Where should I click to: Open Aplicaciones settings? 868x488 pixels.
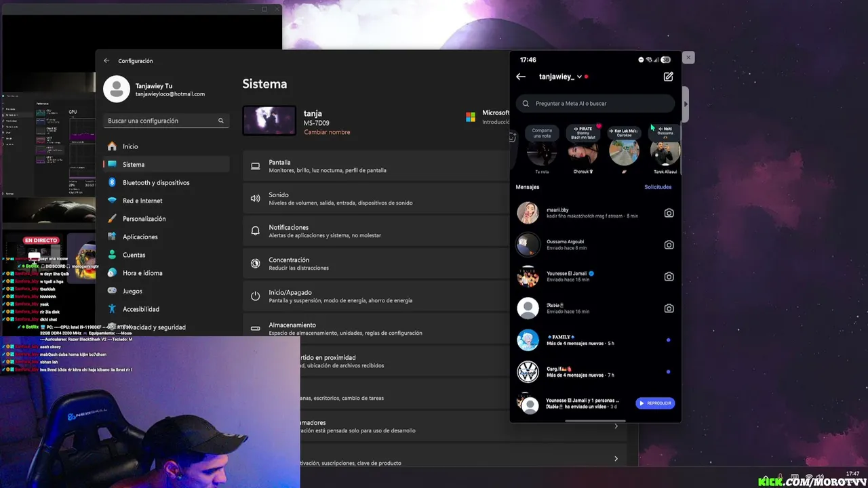[x=166, y=237]
